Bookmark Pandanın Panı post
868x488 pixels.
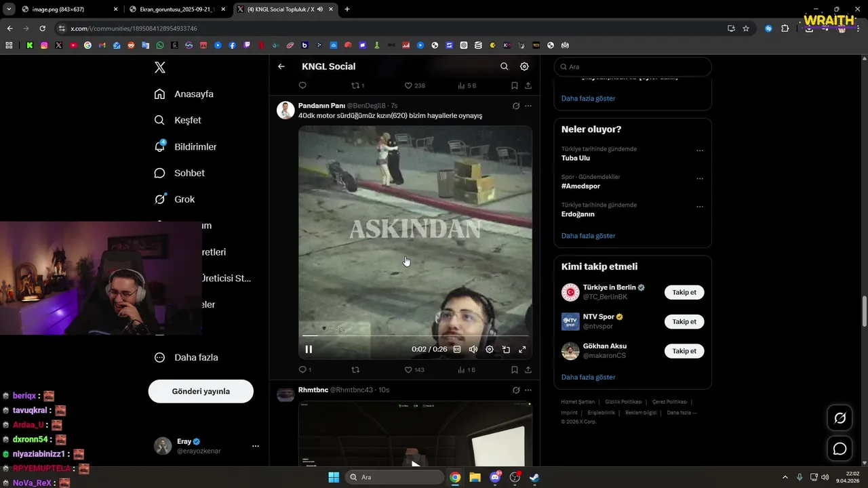(x=515, y=369)
